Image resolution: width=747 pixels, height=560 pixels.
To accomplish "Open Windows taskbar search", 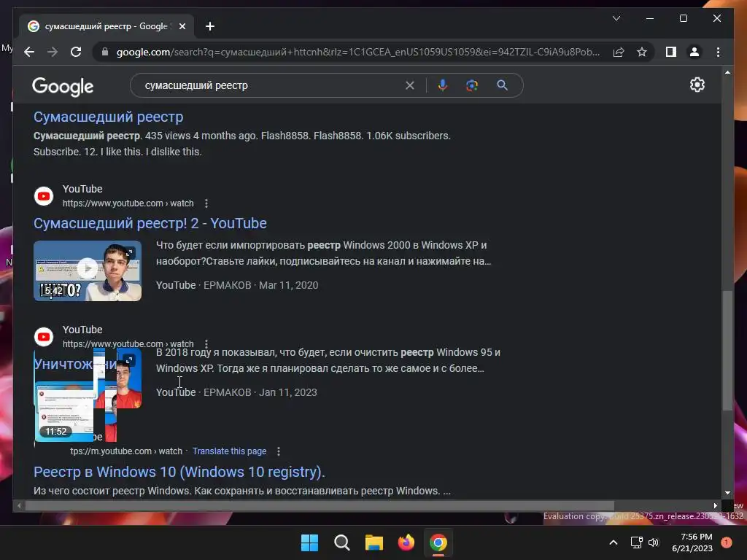I will click(x=341, y=542).
